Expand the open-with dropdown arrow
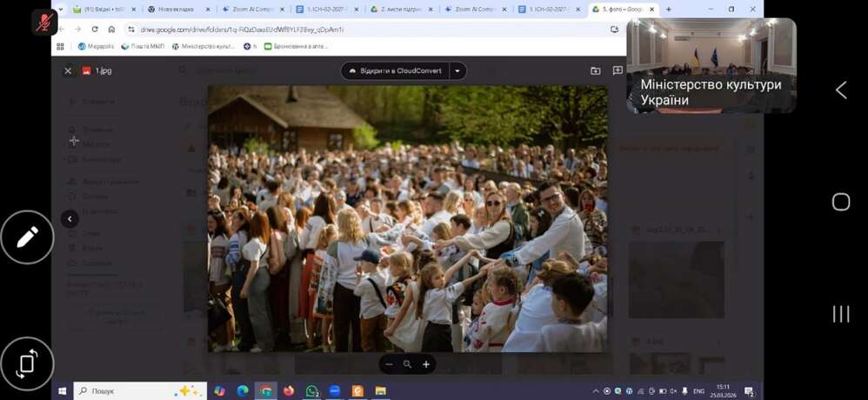This screenshot has height=400, width=868. click(x=458, y=71)
